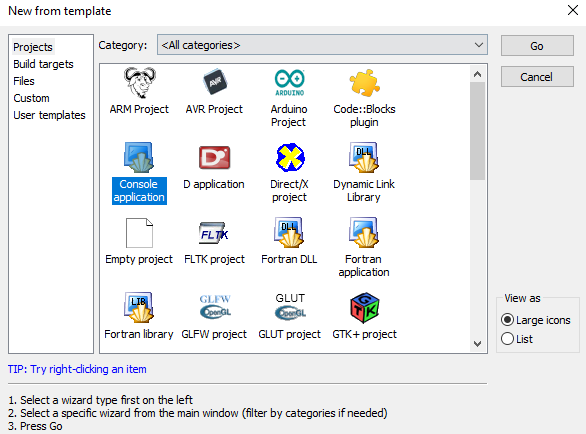Open the Category dropdown

[x=322, y=45]
